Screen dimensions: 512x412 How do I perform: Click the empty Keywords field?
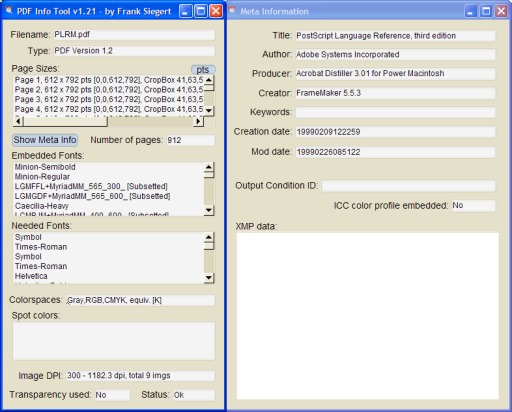click(395, 112)
